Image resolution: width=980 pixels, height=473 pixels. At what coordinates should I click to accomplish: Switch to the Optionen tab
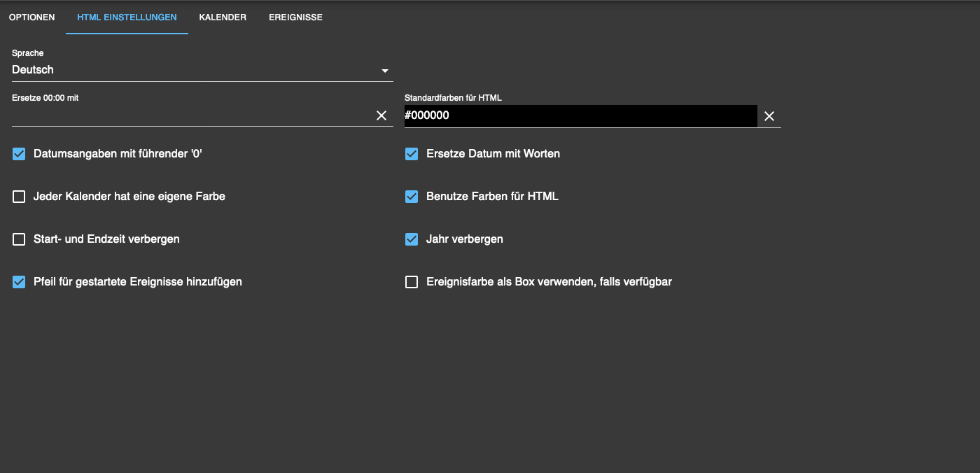click(x=32, y=17)
